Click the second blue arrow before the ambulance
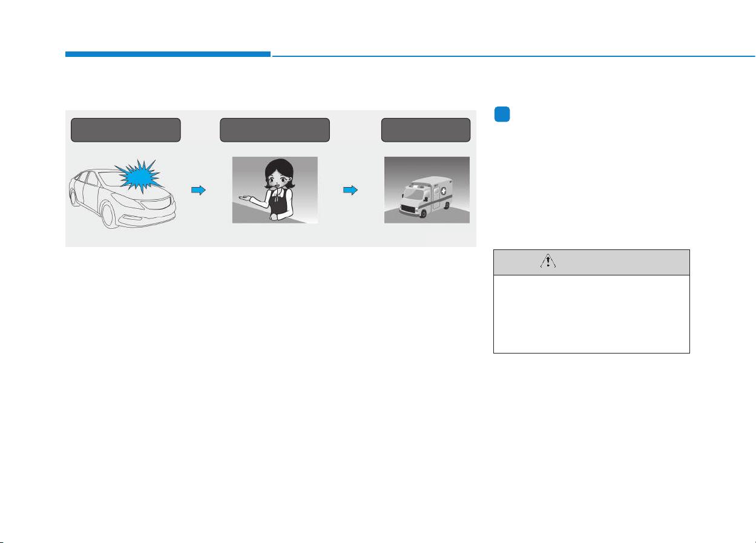Screen dimensions: 756x543 [351, 189]
